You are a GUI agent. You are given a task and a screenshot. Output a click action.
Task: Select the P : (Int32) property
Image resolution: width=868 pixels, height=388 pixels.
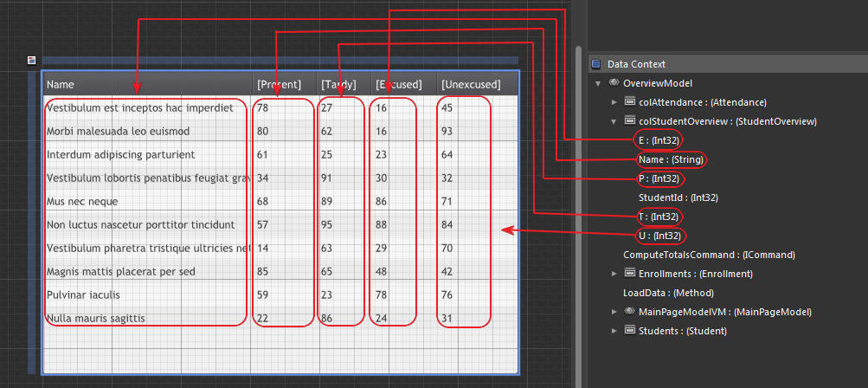pyautogui.click(x=659, y=178)
